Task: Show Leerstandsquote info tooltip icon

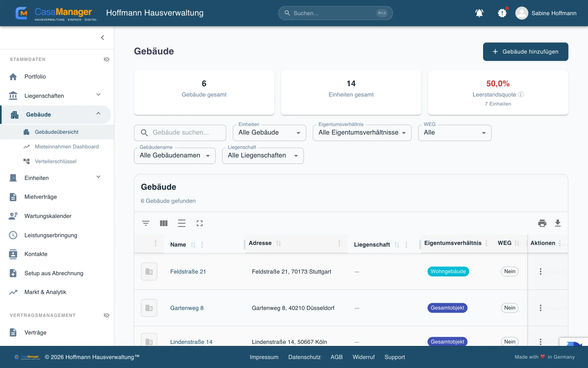Action: [521, 95]
